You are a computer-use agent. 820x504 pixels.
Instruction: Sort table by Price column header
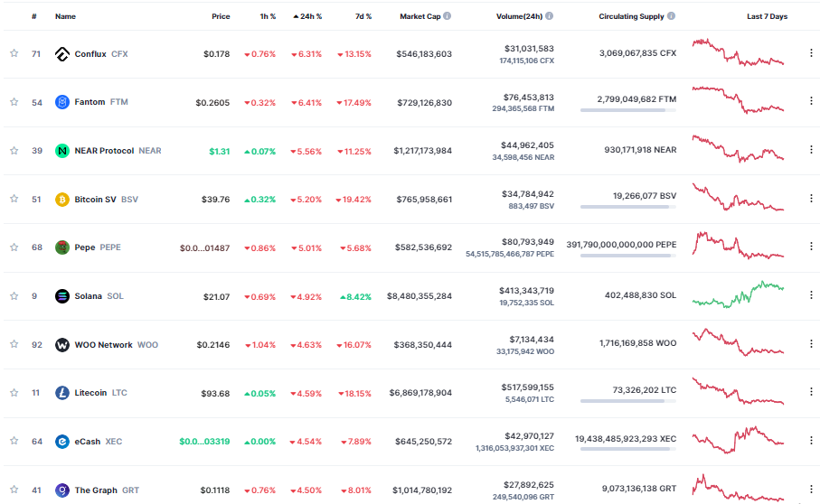tap(221, 16)
